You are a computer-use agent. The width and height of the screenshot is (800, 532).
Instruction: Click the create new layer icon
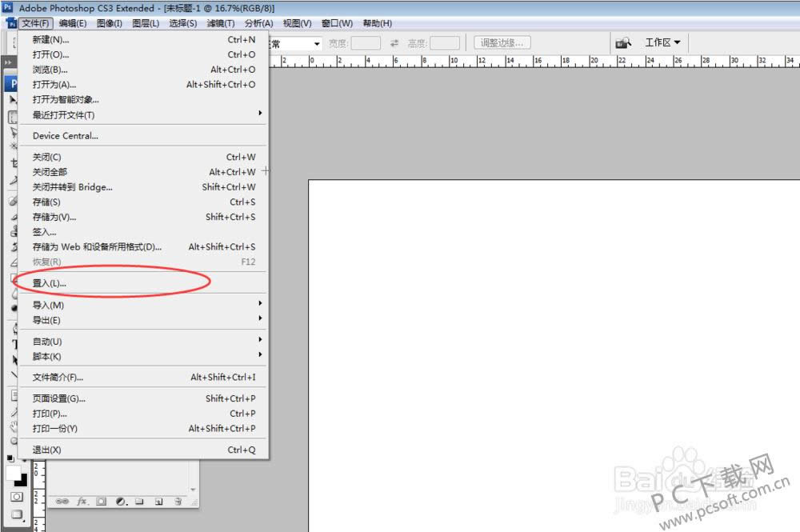[158, 502]
